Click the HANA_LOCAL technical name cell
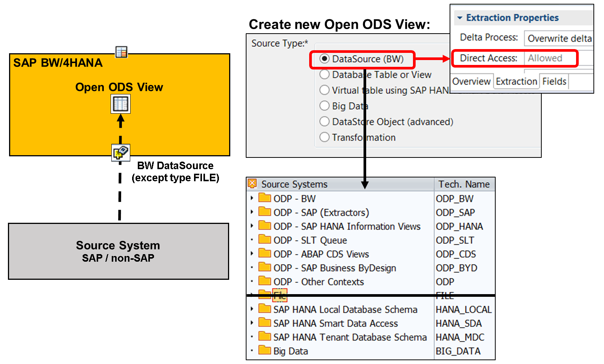 tap(464, 310)
